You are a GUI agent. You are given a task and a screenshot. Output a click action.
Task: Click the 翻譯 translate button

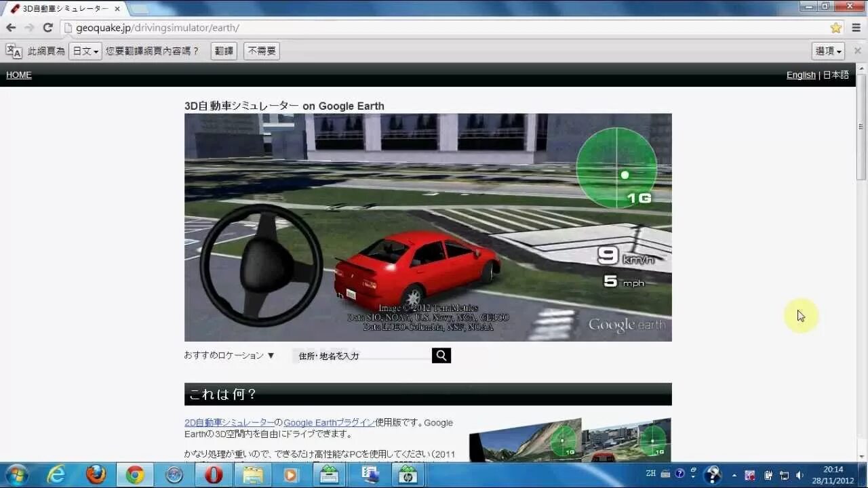pyautogui.click(x=224, y=51)
